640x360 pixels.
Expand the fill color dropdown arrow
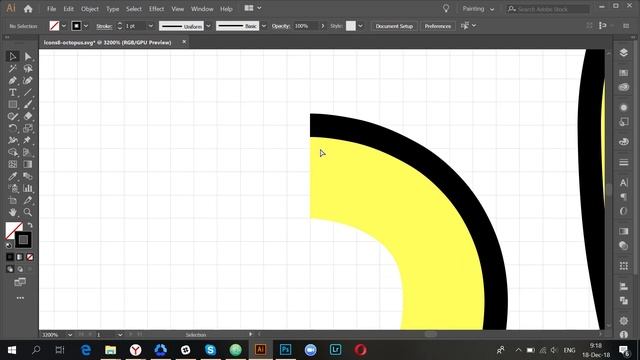point(64,26)
